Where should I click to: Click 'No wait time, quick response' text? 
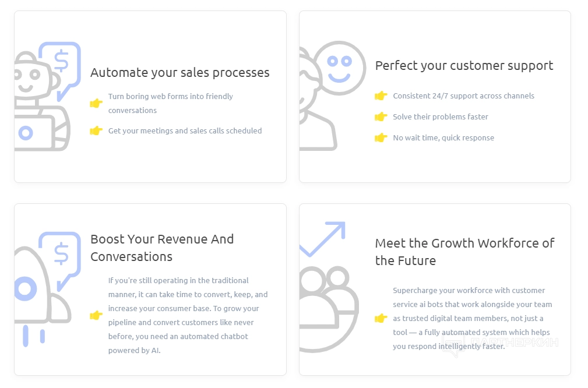tap(443, 138)
